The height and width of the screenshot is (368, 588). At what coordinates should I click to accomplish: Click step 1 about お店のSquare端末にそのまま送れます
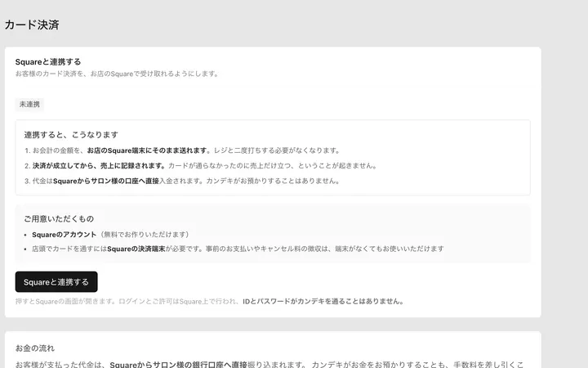(x=183, y=150)
